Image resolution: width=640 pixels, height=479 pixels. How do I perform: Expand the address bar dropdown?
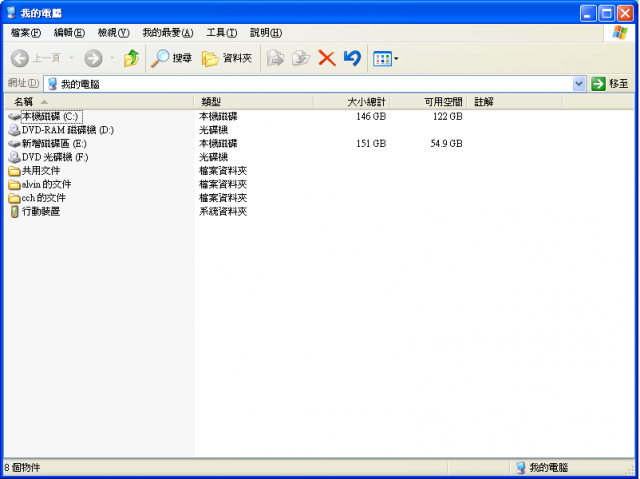tap(579, 84)
